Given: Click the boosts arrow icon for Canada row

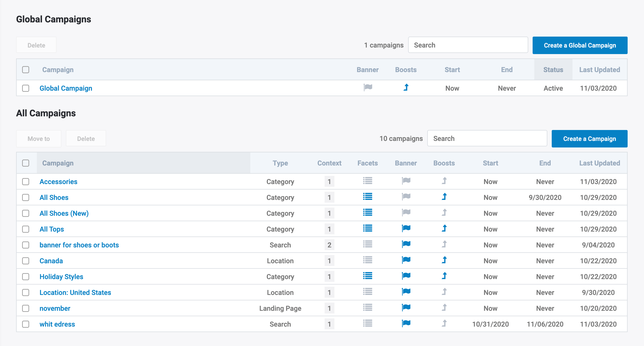Looking at the screenshot, I should tap(444, 260).
